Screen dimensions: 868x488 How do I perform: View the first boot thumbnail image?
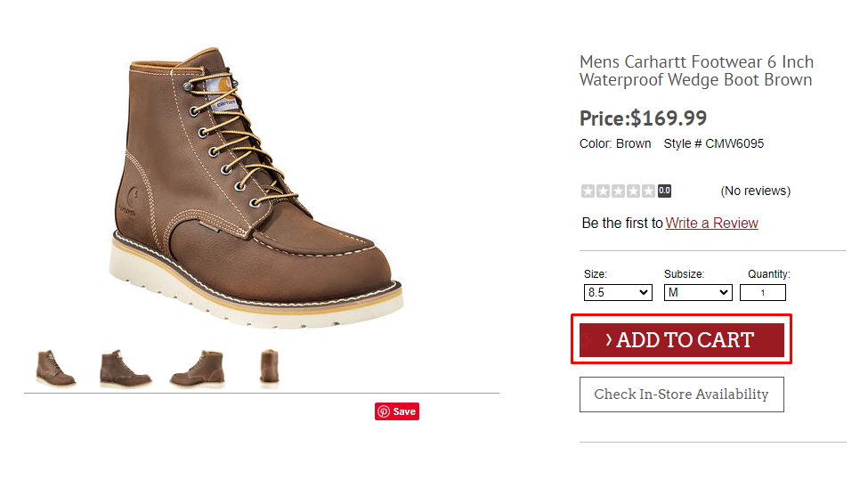(x=55, y=367)
